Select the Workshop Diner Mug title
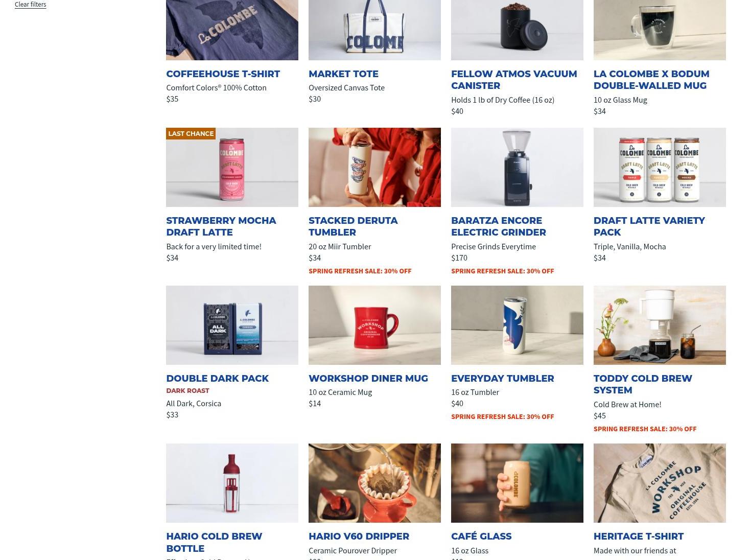Image resolution: width=751 pixels, height=560 pixels. coord(368,379)
